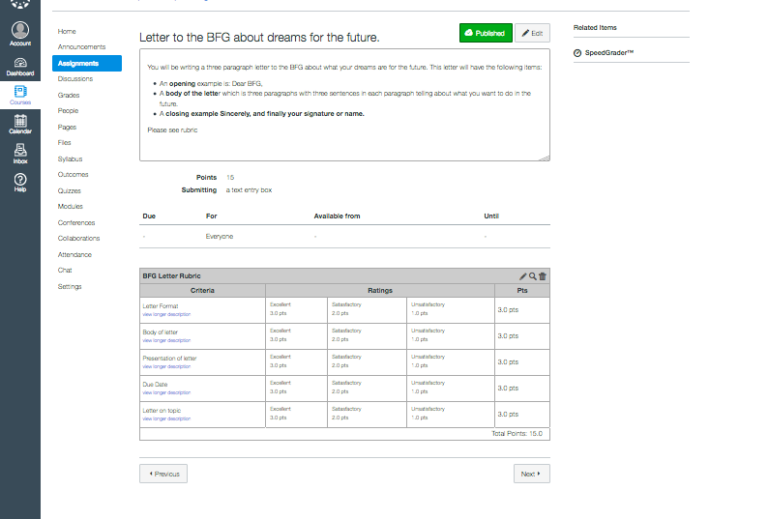Viewport: 768px width, 519px height.
Task: Click the rubric search magnifier icon
Action: [x=533, y=275]
